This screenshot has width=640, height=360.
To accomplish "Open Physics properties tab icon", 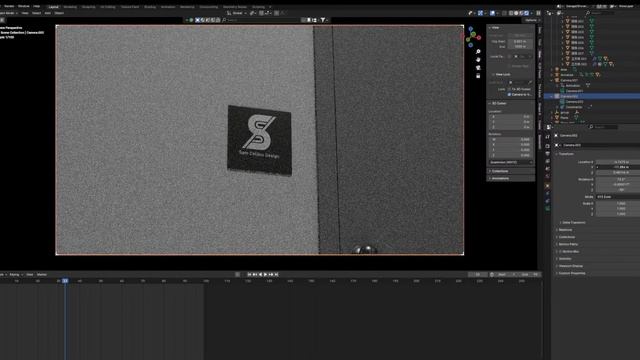I will point(548,193).
